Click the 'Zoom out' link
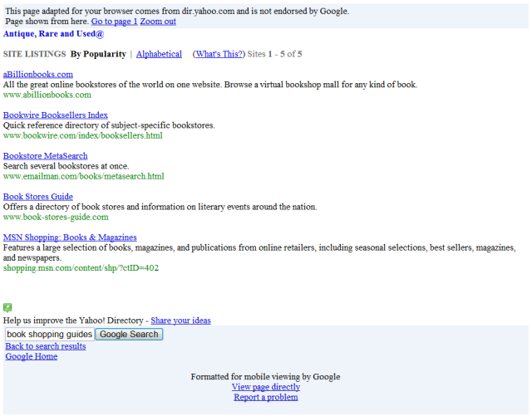This screenshot has height=416, width=532. coord(158,22)
